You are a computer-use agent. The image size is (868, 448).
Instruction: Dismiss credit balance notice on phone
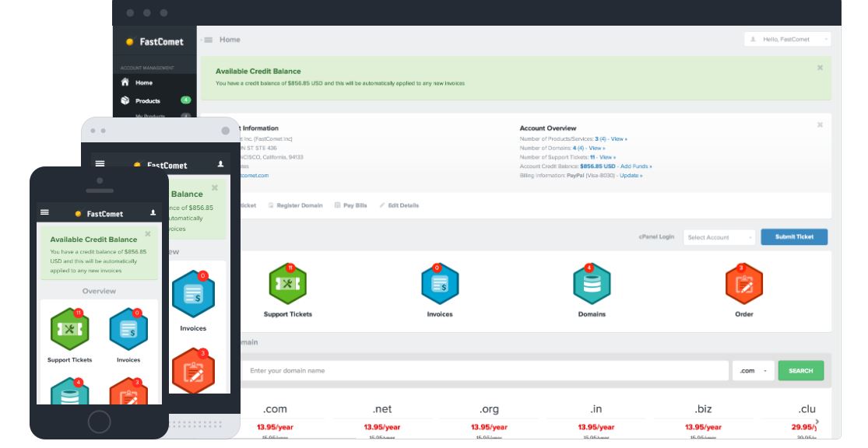click(x=148, y=234)
